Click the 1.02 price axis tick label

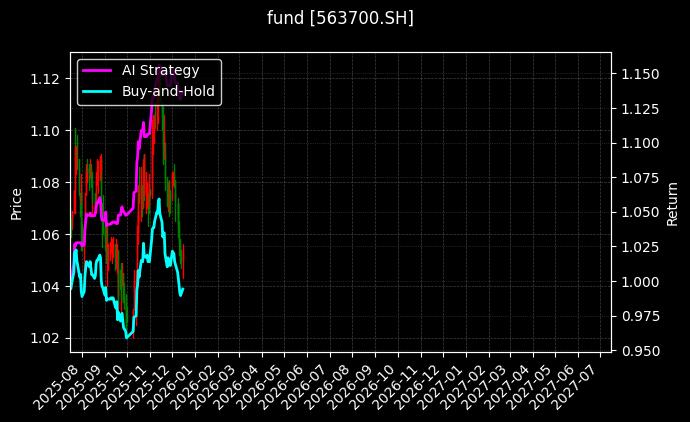tap(44, 338)
